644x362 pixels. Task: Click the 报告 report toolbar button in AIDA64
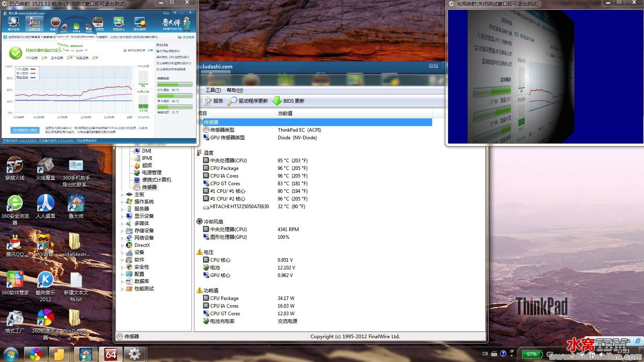[x=213, y=101]
